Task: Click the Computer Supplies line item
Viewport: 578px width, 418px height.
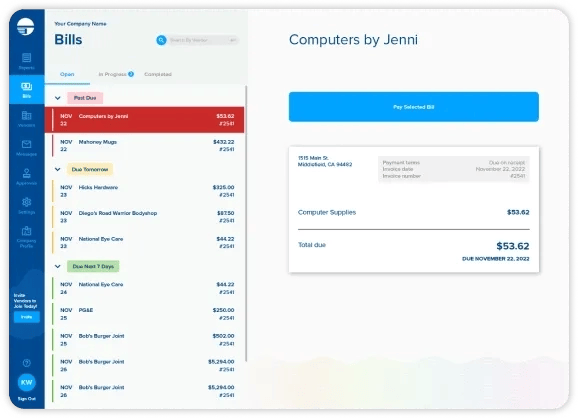Action: (x=414, y=212)
